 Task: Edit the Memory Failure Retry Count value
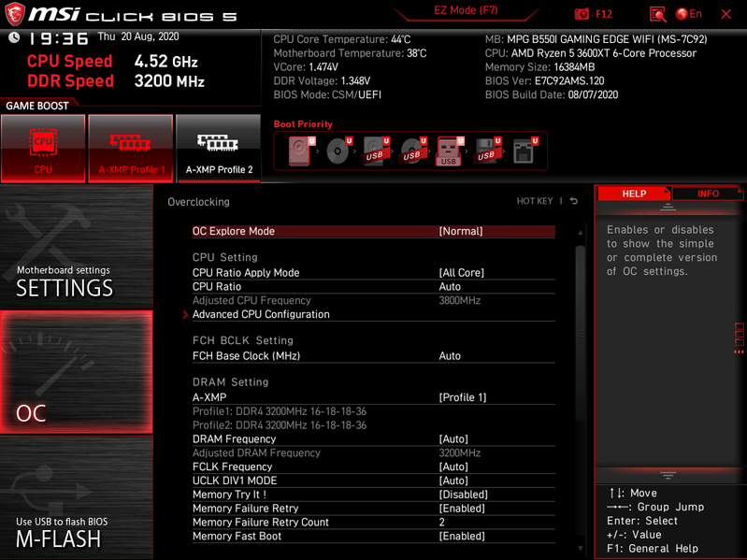(441, 522)
